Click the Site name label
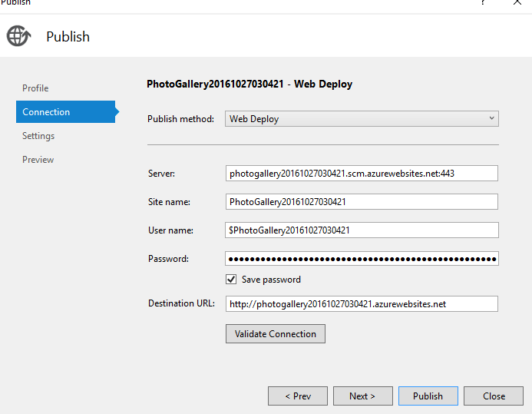Viewport: 532px width, 414px height. pos(169,202)
